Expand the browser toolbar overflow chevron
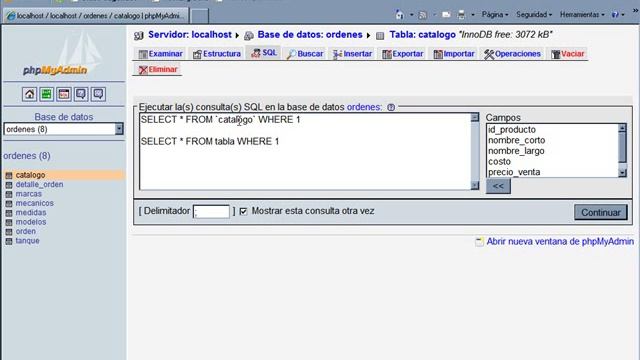The height and width of the screenshot is (360, 640). coord(635,11)
